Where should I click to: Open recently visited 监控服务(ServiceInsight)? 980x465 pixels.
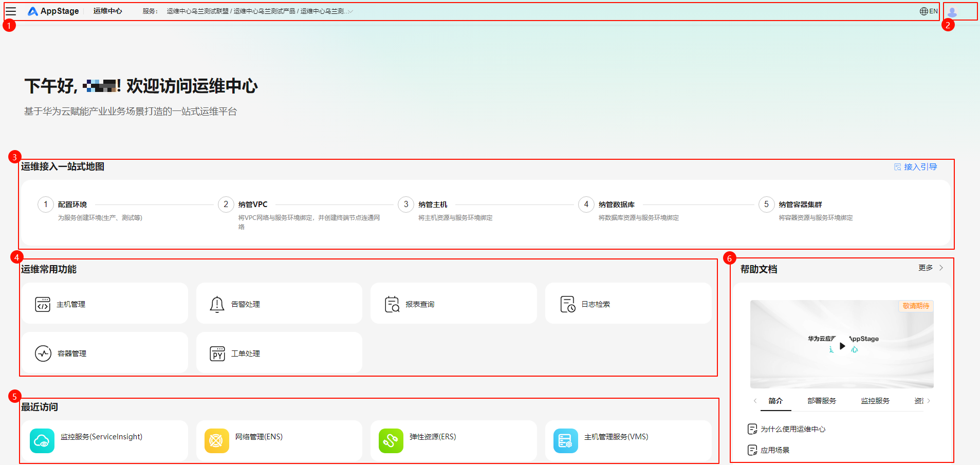point(105,440)
